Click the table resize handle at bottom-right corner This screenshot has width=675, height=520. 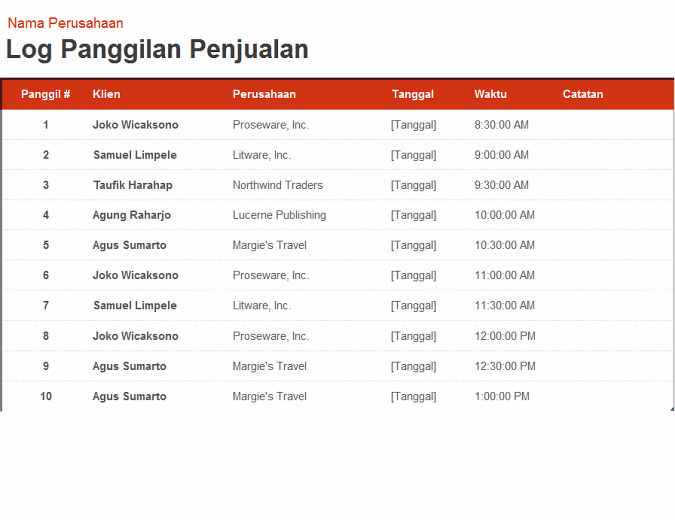coord(672,409)
